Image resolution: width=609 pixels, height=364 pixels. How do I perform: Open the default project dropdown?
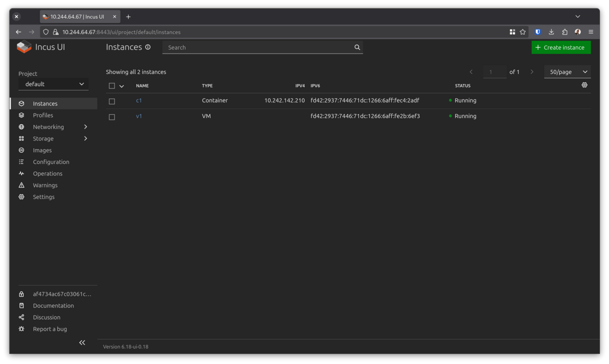53,84
